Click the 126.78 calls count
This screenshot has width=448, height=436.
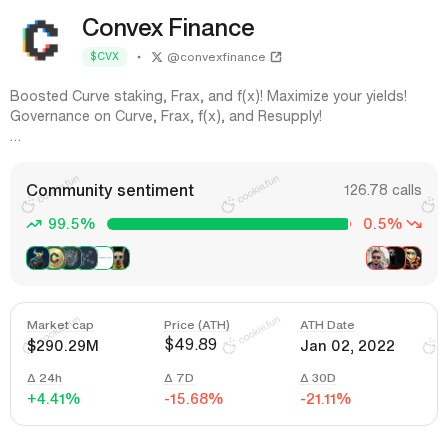tap(382, 190)
